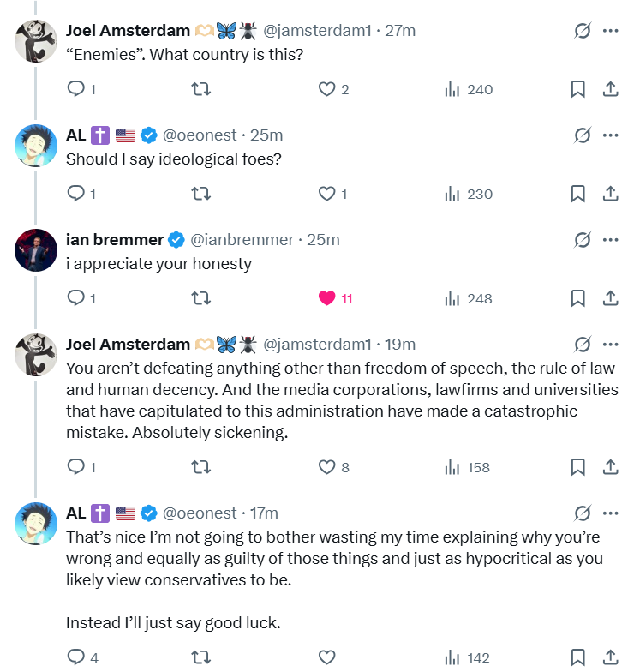Image resolution: width=634 pixels, height=672 pixels.
Task: Open more menu on AL's "ideological foes" tweet
Action: [x=611, y=135]
